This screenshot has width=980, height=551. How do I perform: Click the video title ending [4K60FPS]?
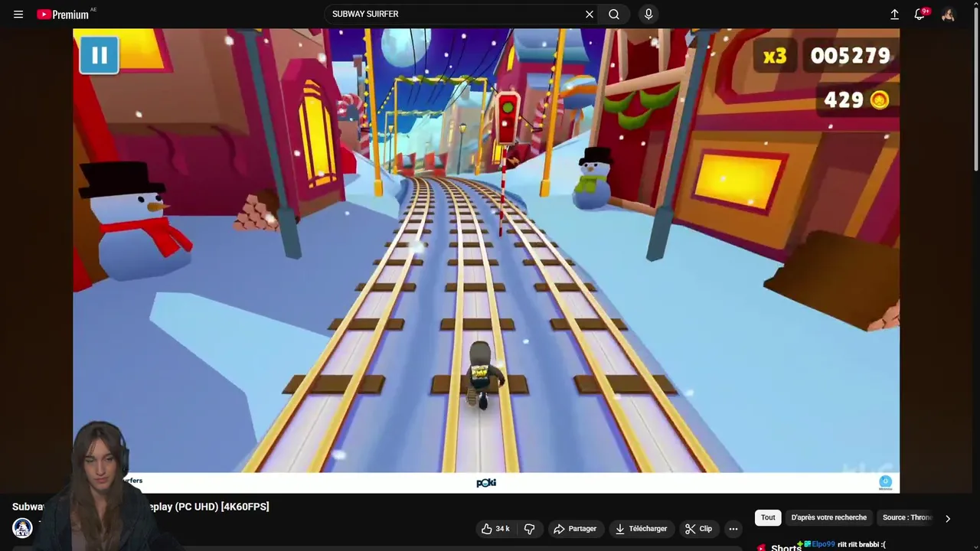(140, 507)
